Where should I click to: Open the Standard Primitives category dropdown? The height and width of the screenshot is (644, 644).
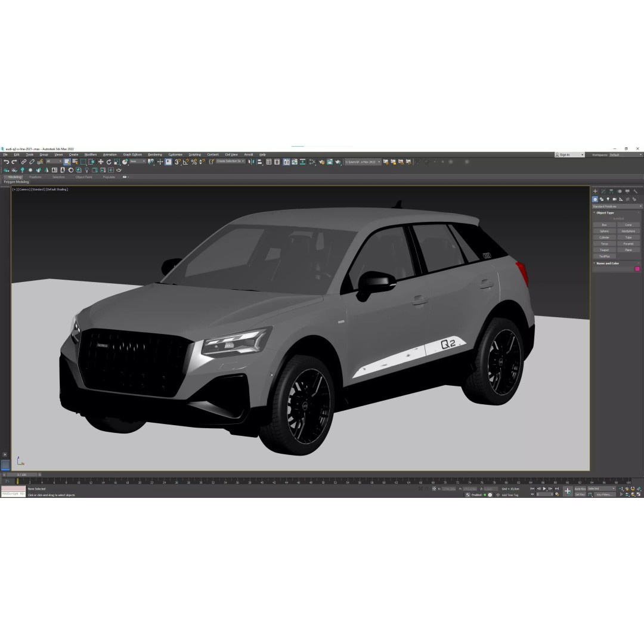(617, 206)
